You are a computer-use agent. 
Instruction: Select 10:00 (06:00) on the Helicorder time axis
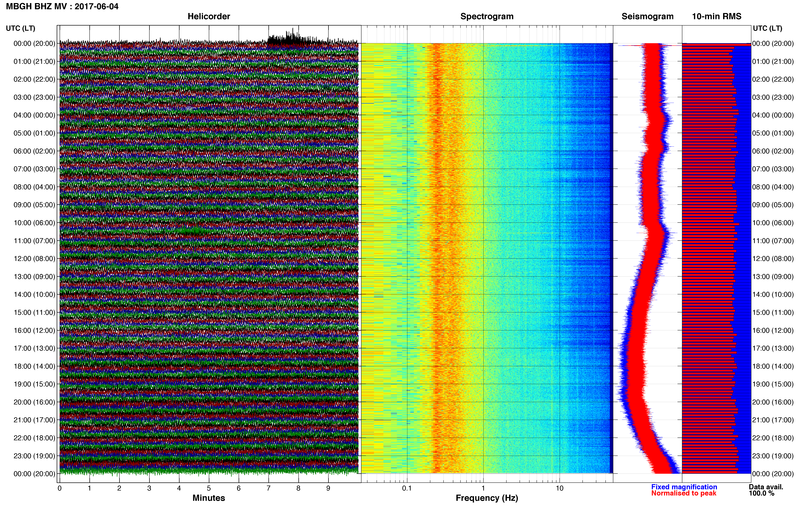click(34, 223)
